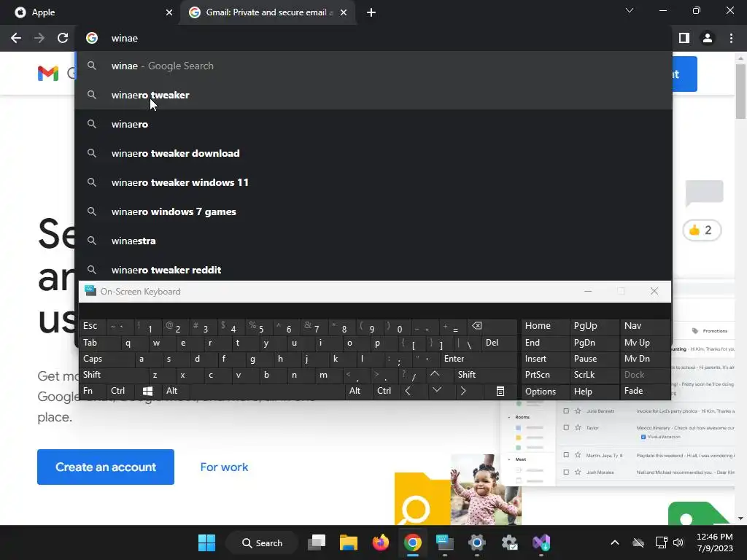Viewport: 747px width, 560px height.
Task: Expand the tab search chevron in the title bar
Action: [x=630, y=10]
